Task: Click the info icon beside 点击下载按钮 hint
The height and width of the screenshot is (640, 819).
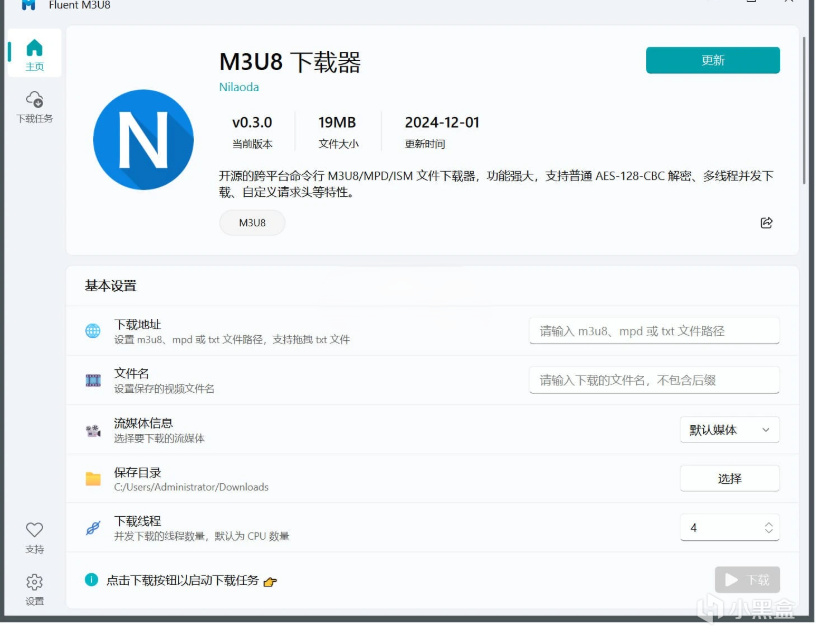Action: [x=91, y=580]
